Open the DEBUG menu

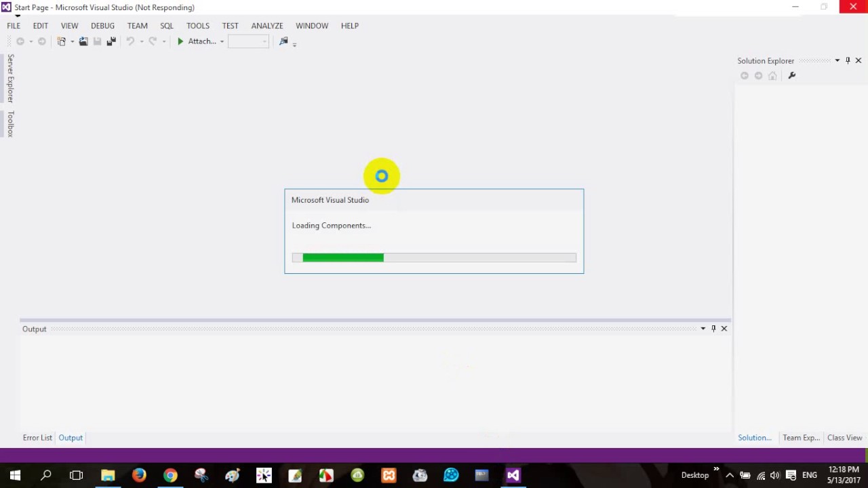103,26
